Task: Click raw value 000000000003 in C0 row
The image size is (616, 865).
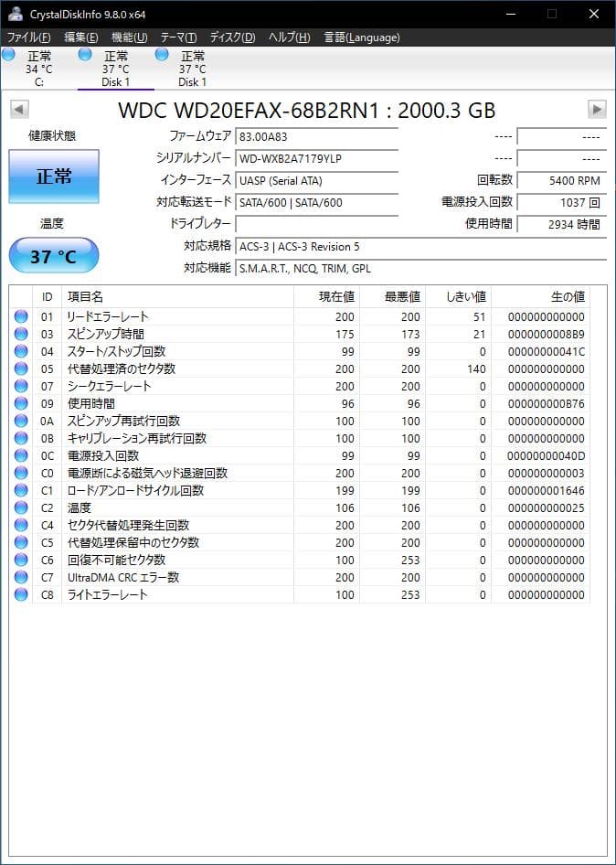Action: (x=546, y=473)
